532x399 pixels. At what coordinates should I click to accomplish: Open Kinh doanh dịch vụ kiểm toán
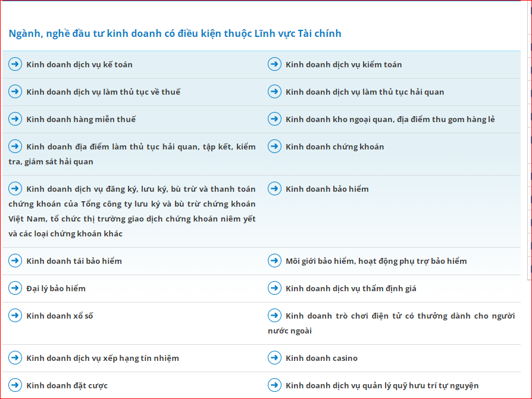pyautogui.click(x=344, y=64)
